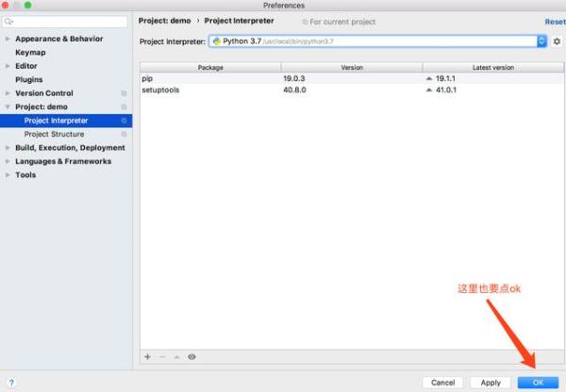Sort by Latest version column header

coord(493,68)
